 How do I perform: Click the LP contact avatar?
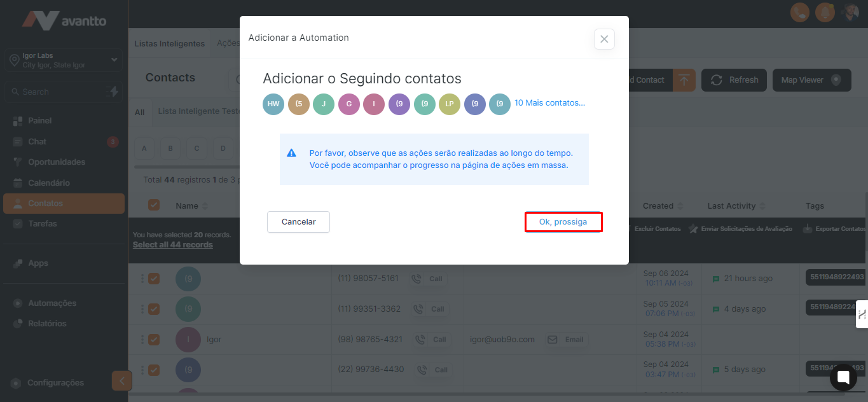[449, 104]
